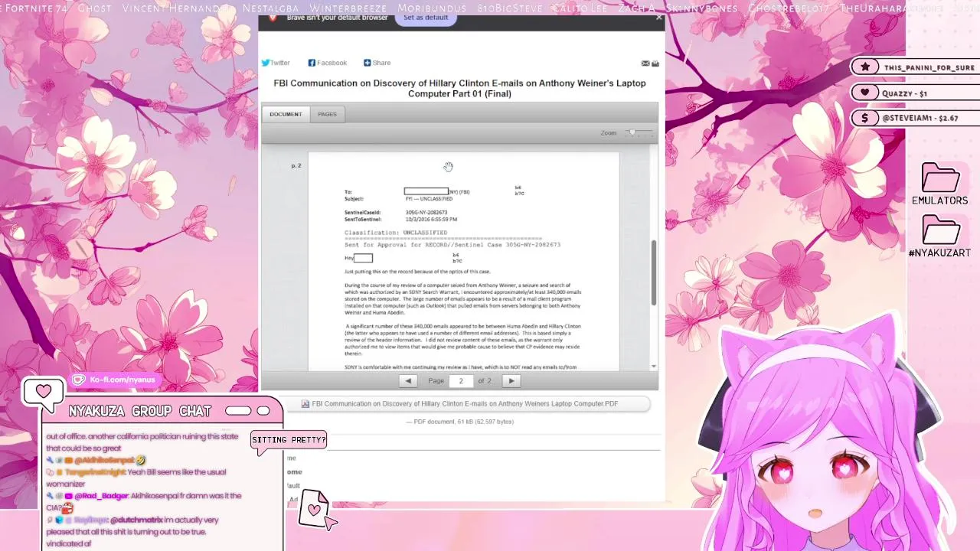Open the DOCUMENT tab
This screenshot has height=551, width=980.
[286, 114]
